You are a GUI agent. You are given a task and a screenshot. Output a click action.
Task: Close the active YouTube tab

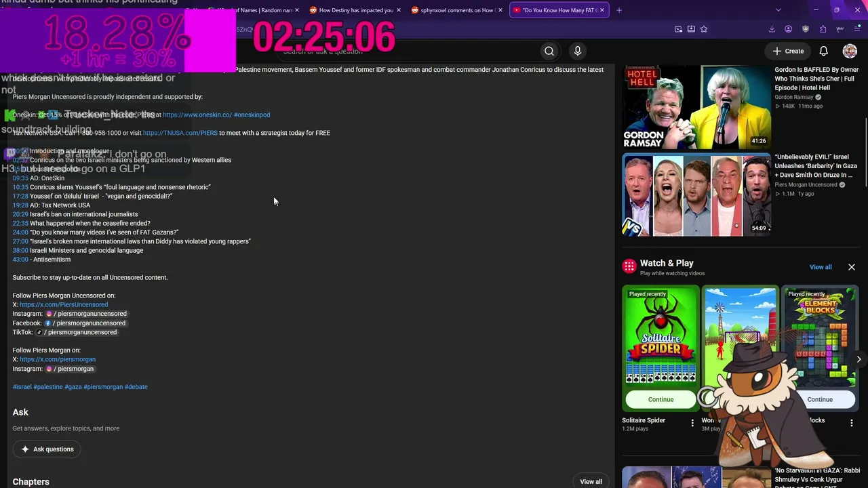click(602, 10)
